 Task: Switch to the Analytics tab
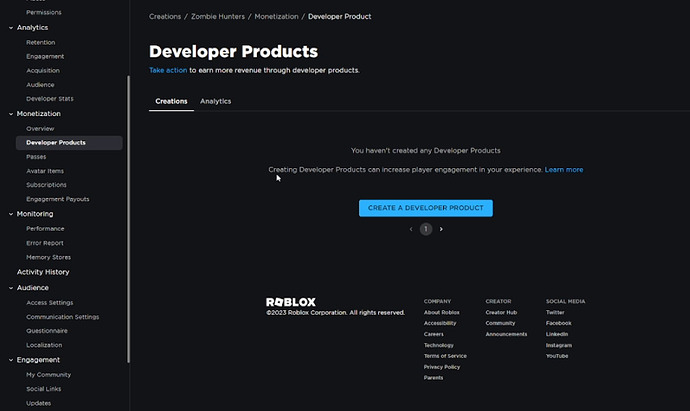tap(216, 101)
